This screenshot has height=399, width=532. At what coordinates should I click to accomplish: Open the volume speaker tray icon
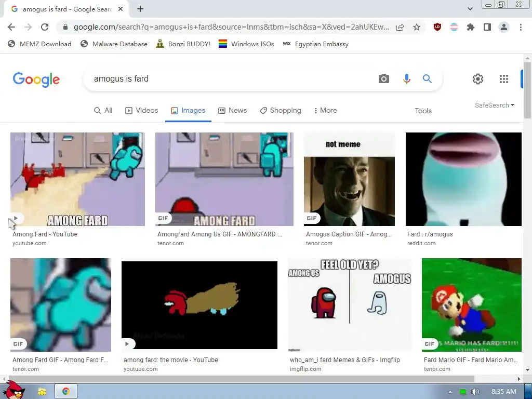coord(475,392)
